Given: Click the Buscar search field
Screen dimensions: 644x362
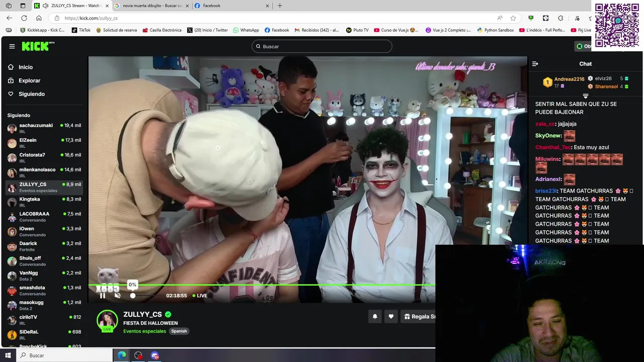Looking at the screenshot, I should (x=321, y=46).
